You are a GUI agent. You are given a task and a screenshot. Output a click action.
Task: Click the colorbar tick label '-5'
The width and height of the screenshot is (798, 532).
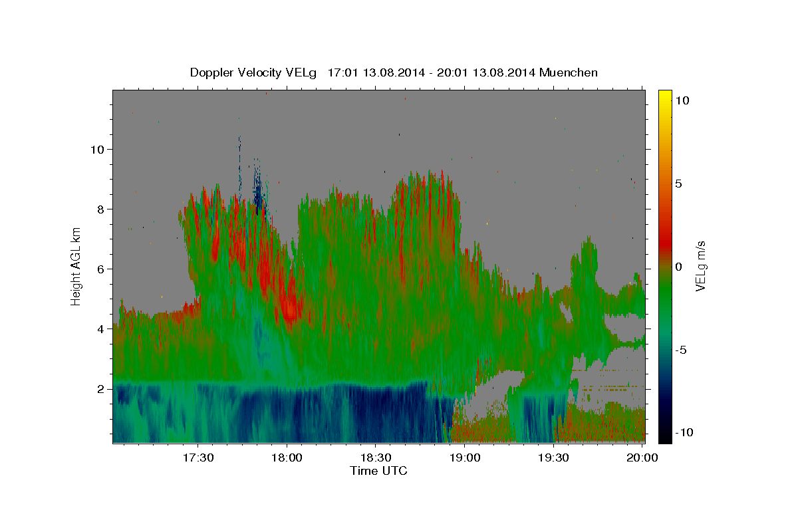point(681,350)
